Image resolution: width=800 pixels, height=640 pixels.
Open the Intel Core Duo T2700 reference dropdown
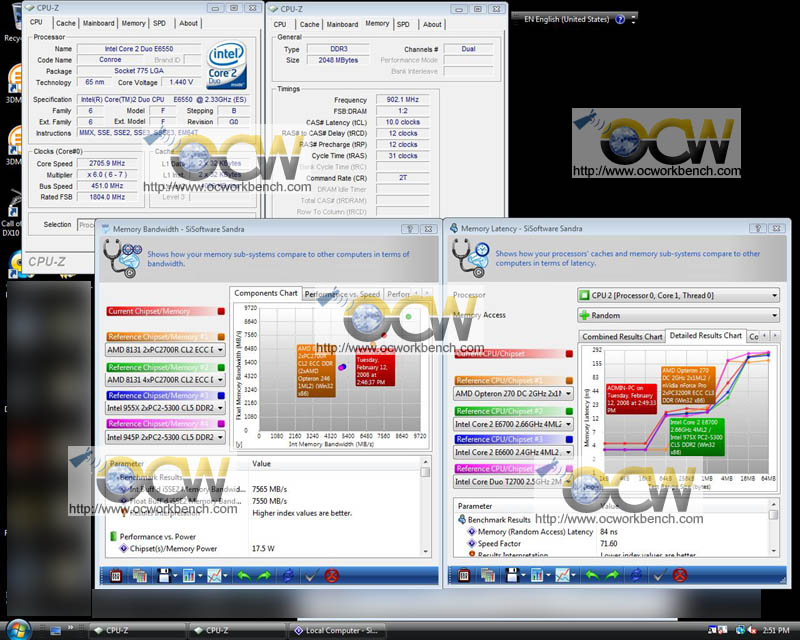coord(513,482)
